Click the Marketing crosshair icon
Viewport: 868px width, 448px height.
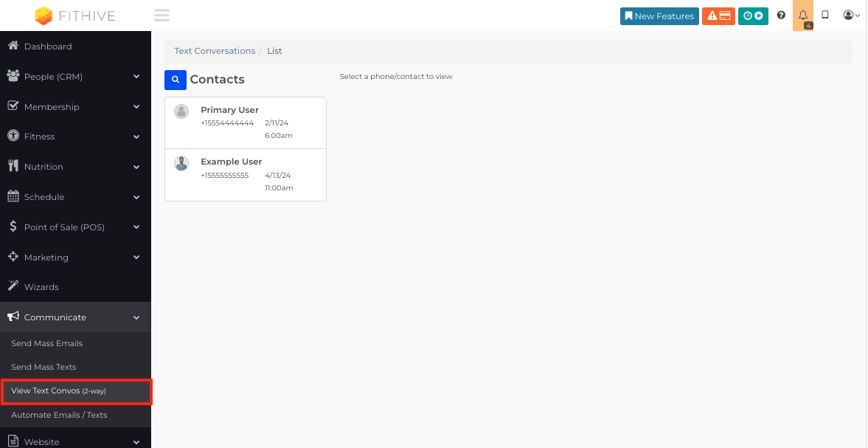[13, 256]
